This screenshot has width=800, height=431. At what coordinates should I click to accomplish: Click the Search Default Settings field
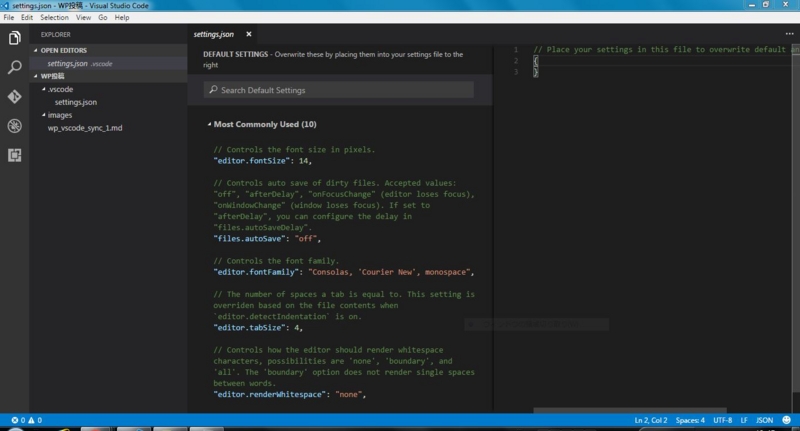coord(339,90)
